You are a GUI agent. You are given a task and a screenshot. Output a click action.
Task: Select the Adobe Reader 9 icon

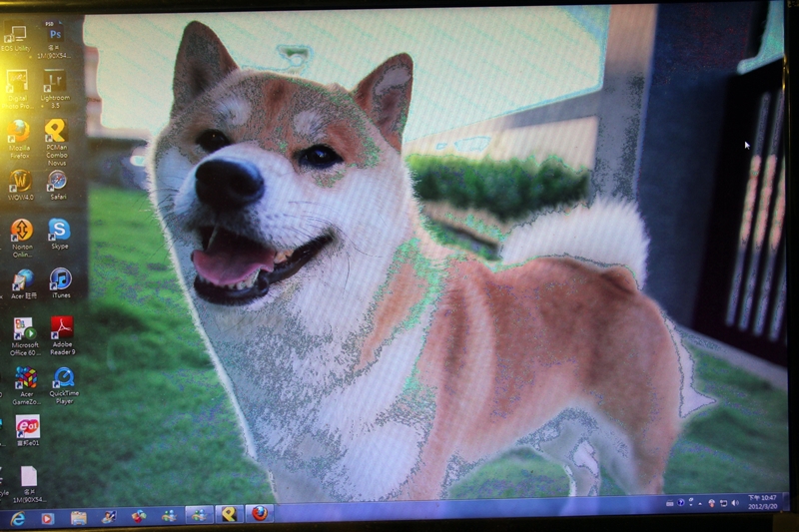point(62,335)
